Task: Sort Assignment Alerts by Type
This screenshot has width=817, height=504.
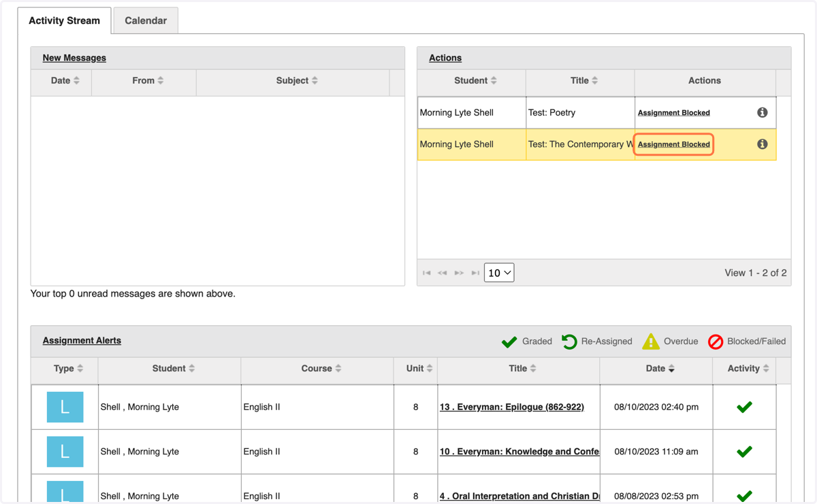Action: click(68, 369)
